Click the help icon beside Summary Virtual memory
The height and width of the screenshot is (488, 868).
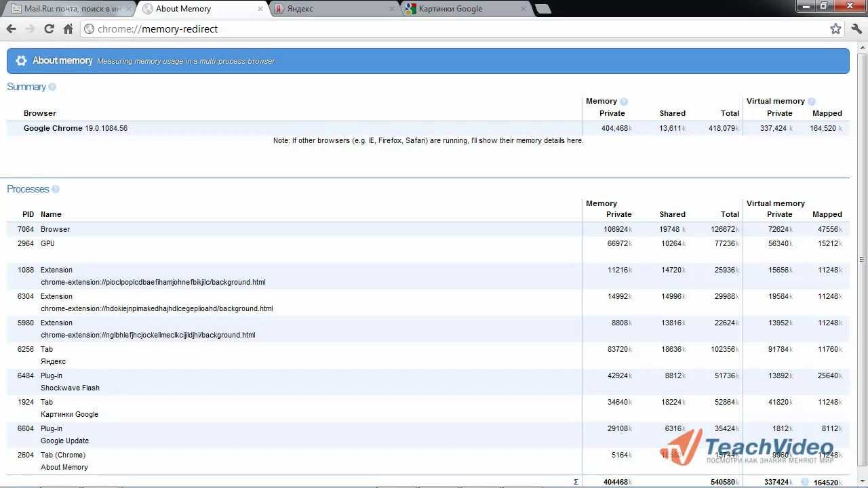pyautogui.click(x=812, y=102)
